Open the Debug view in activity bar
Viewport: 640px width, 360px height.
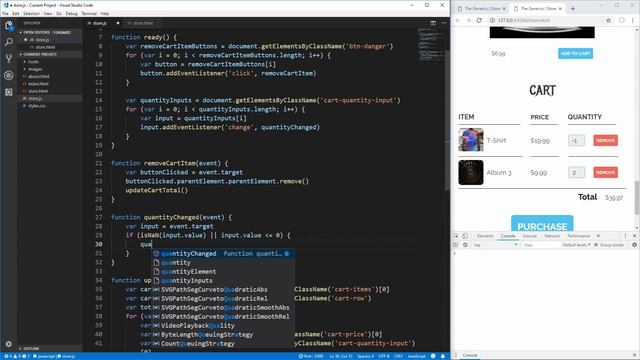9,76
